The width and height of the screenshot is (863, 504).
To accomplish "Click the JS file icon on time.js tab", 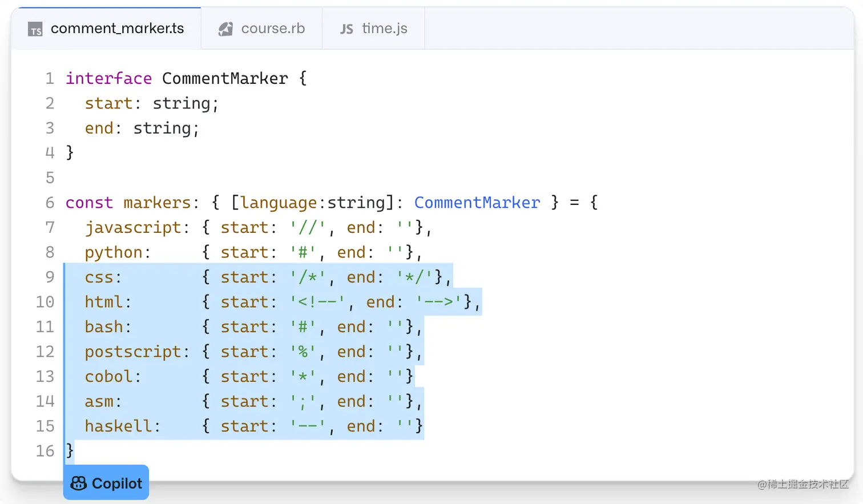I will [346, 29].
